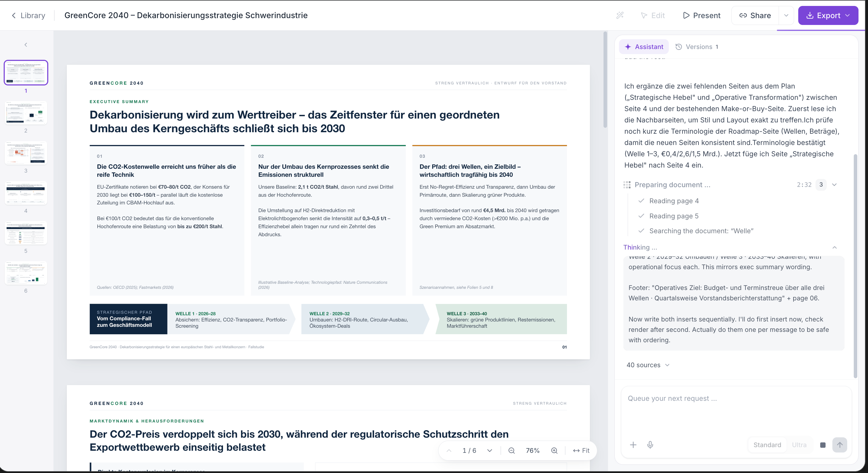Click the 'Searching the document: Welle' step
This screenshot has width=868, height=473.
[701, 231]
